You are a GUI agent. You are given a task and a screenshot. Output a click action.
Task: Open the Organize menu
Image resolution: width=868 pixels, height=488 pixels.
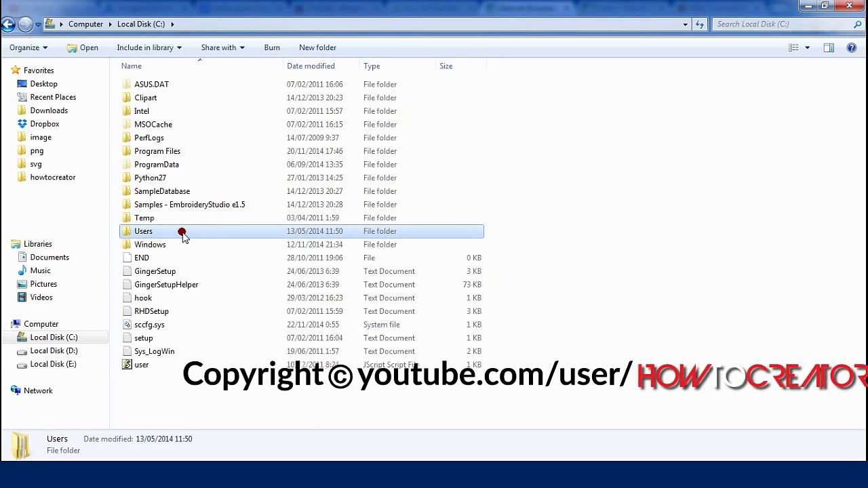[28, 47]
